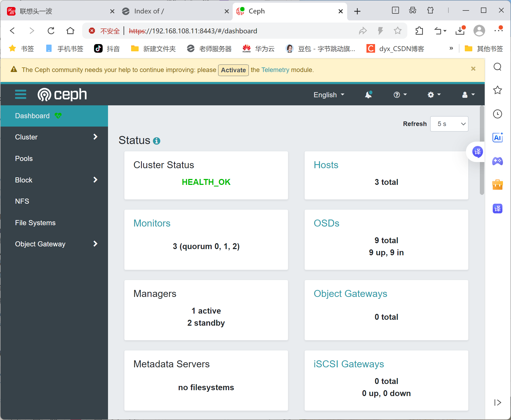Click the browser back arrow

click(12, 31)
